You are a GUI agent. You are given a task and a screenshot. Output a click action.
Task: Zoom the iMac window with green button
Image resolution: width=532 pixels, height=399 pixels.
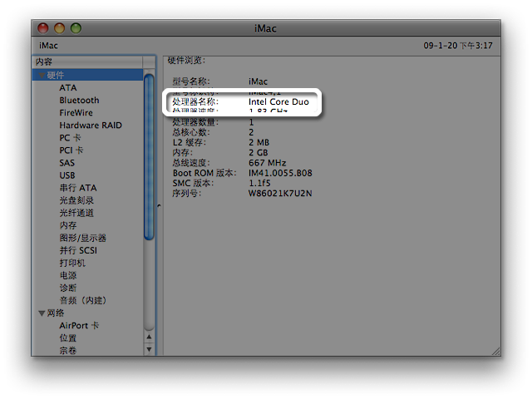(x=76, y=28)
